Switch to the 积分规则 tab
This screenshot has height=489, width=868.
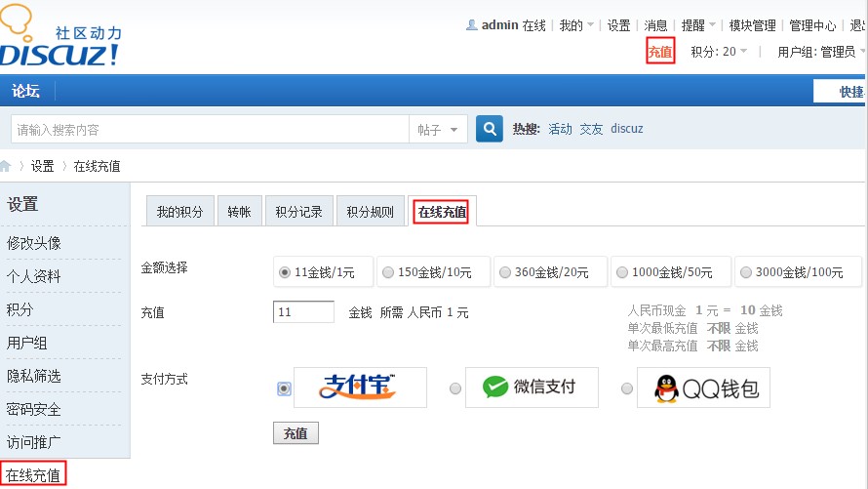coord(370,212)
